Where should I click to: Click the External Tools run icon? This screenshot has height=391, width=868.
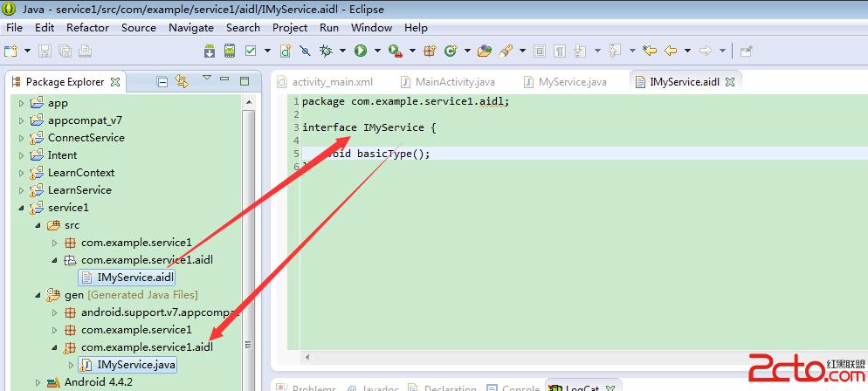pyautogui.click(x=396, y=51)
